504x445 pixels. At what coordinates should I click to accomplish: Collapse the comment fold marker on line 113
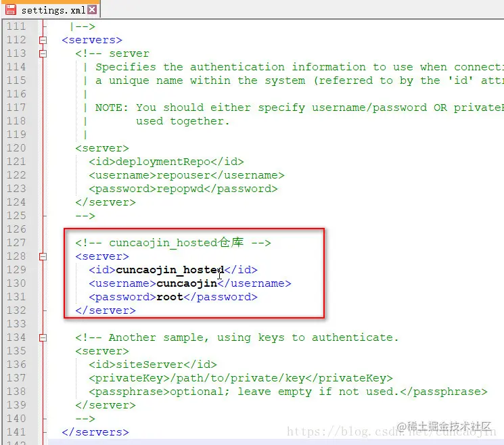click(43, 53)
